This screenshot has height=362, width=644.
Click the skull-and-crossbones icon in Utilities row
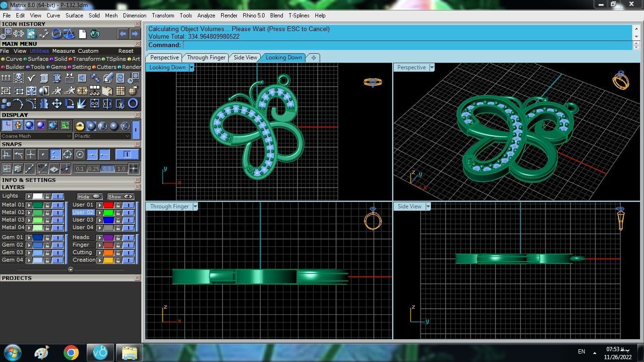coord(19,78)
